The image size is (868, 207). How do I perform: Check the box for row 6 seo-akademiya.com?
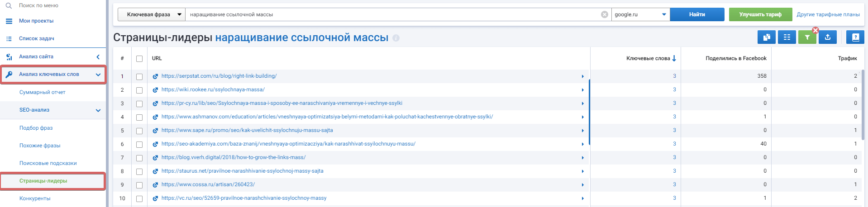pyautogui.click(x=139, y=145)
